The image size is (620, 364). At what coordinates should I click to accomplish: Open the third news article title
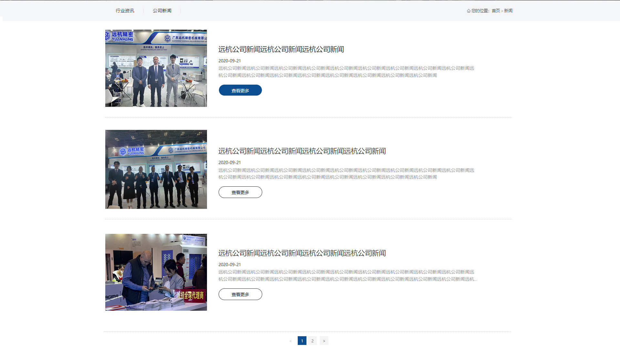coord(302,253)
